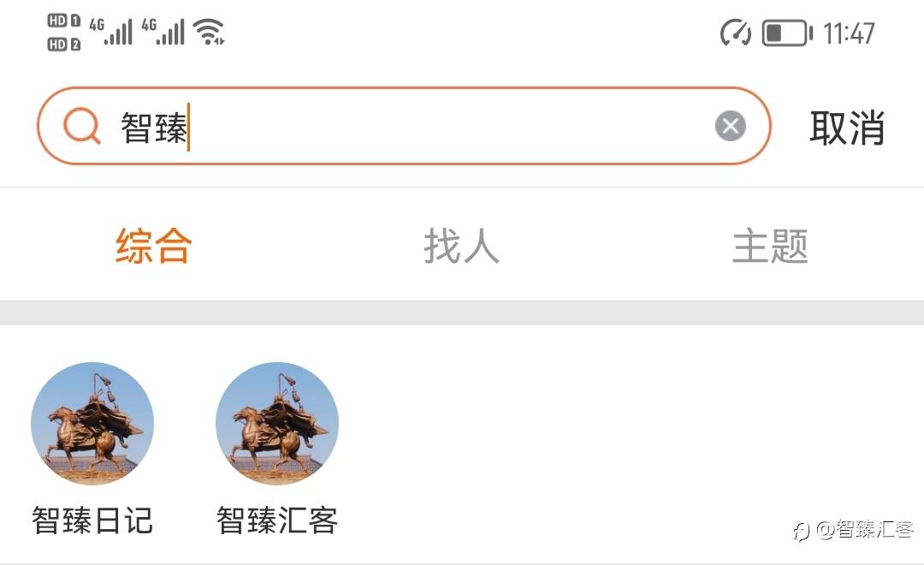This screenshot has width=924, height=565.
Task: Tap the HD 1 SIM indicator
Action: coord(63,21)
